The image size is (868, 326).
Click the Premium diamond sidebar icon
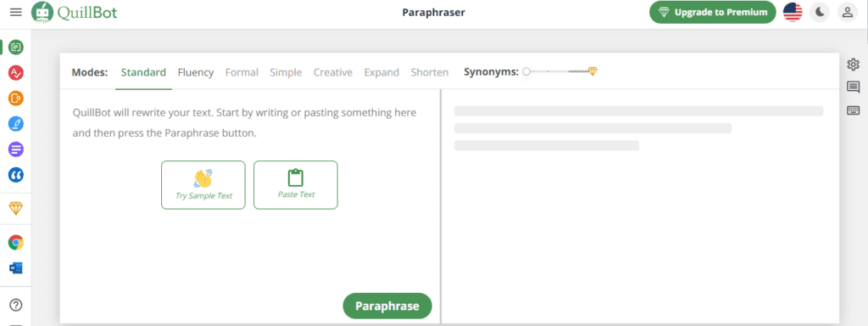[x=16, y=209]
